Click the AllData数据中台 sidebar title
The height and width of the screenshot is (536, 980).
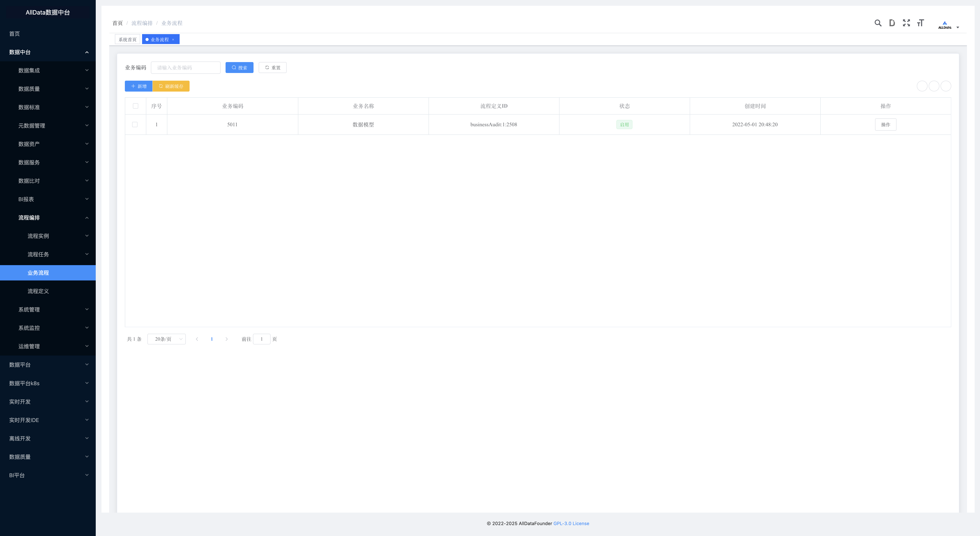(48, 13)
